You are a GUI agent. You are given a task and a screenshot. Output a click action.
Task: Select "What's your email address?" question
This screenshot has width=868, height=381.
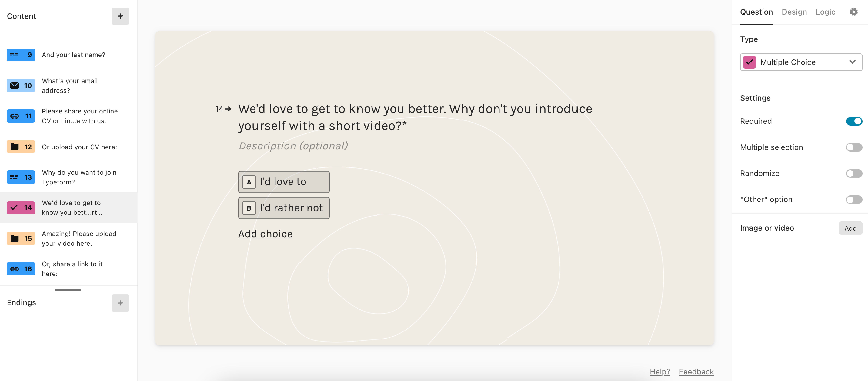point(70,86)
